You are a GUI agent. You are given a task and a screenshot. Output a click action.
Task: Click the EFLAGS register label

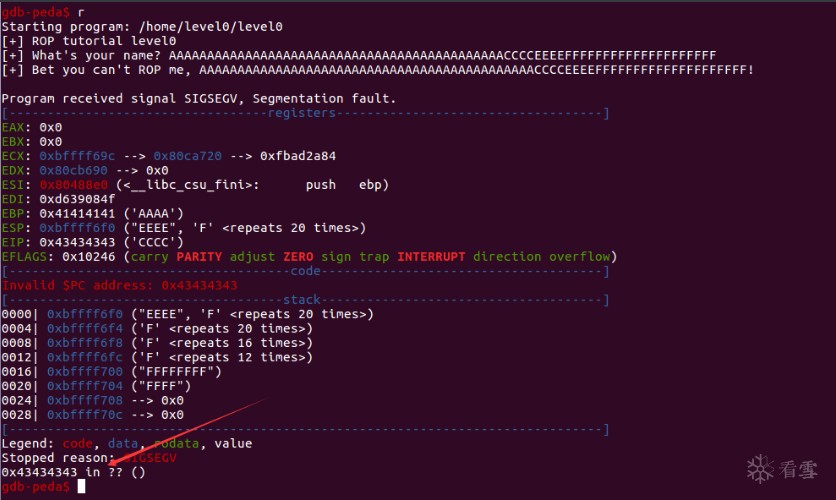26,256
